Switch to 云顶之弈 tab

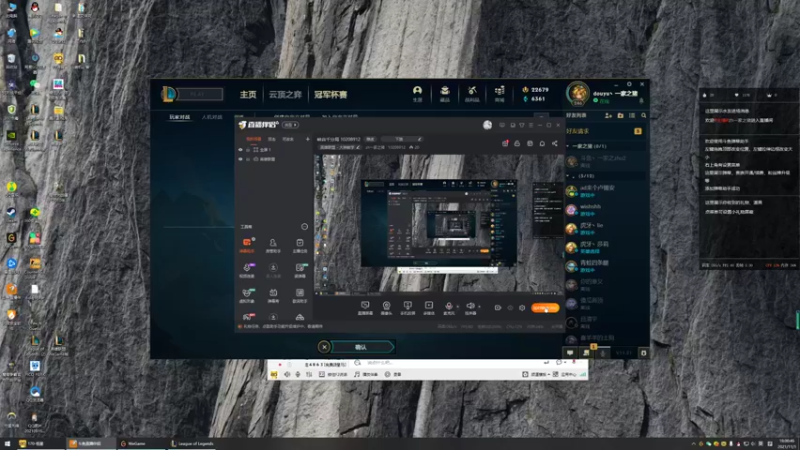click(285, 94)
